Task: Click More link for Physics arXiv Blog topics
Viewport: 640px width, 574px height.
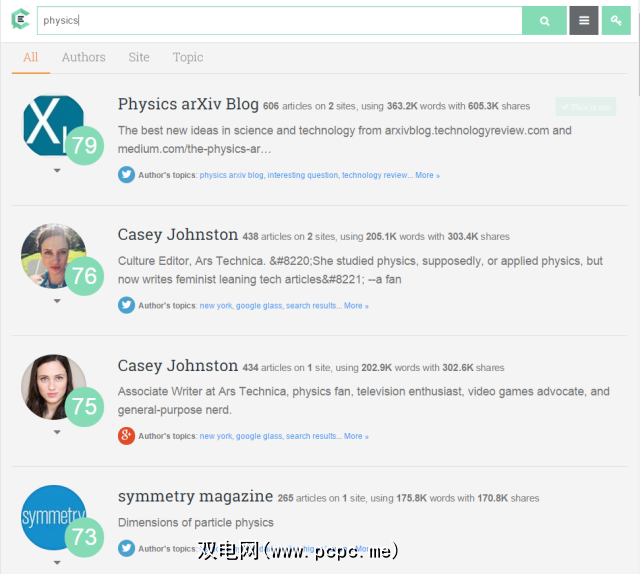Action: pos(427,175)
